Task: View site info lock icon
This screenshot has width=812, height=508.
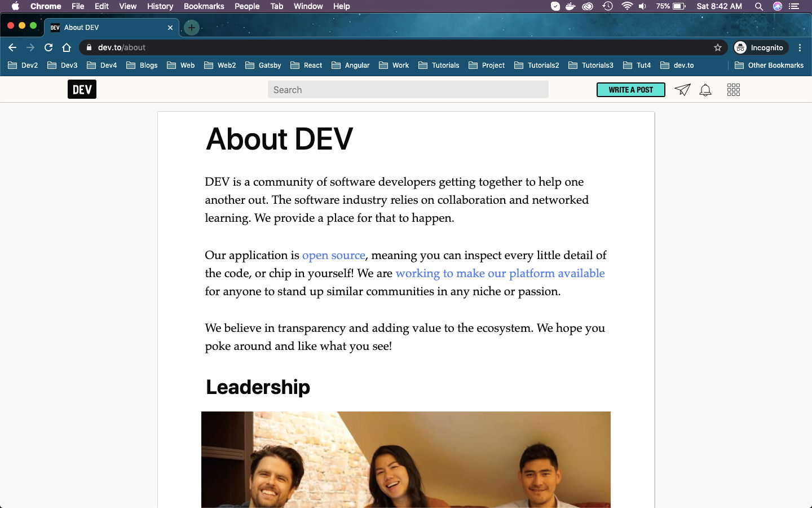Action: tap(89, 47)
